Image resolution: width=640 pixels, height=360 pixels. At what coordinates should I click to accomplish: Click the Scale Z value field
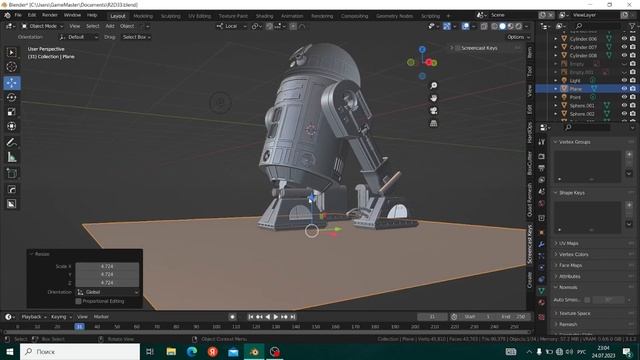click(107, 283)
